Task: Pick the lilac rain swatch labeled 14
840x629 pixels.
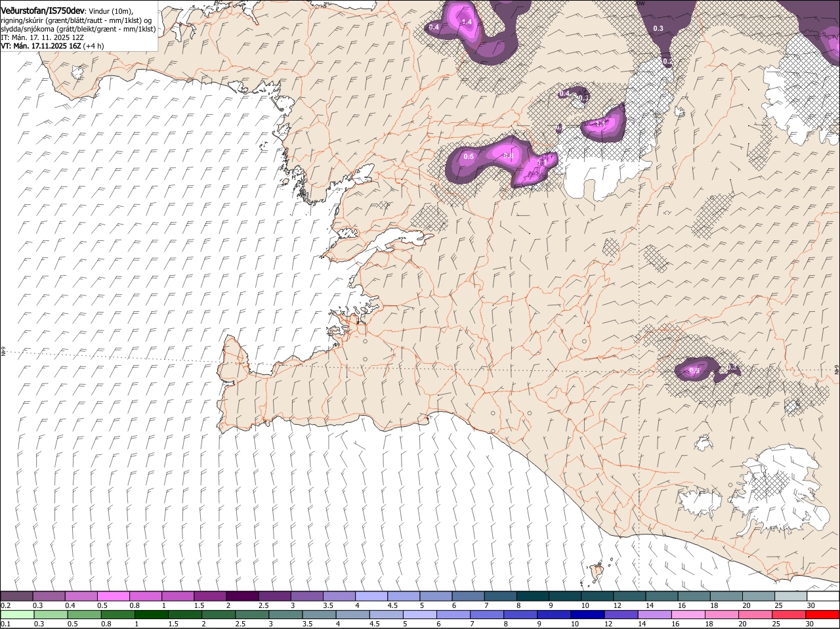Action: click(654, 615)
